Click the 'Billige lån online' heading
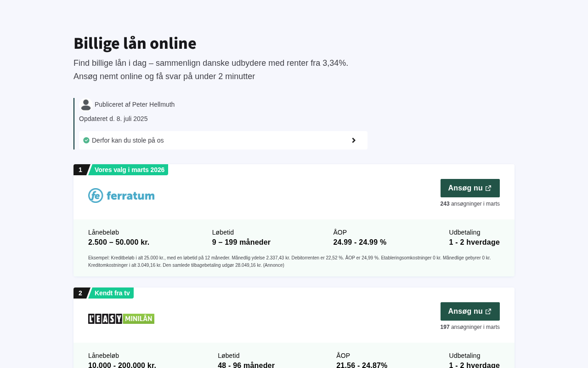588x368 pixels. [x=135, y=43]
